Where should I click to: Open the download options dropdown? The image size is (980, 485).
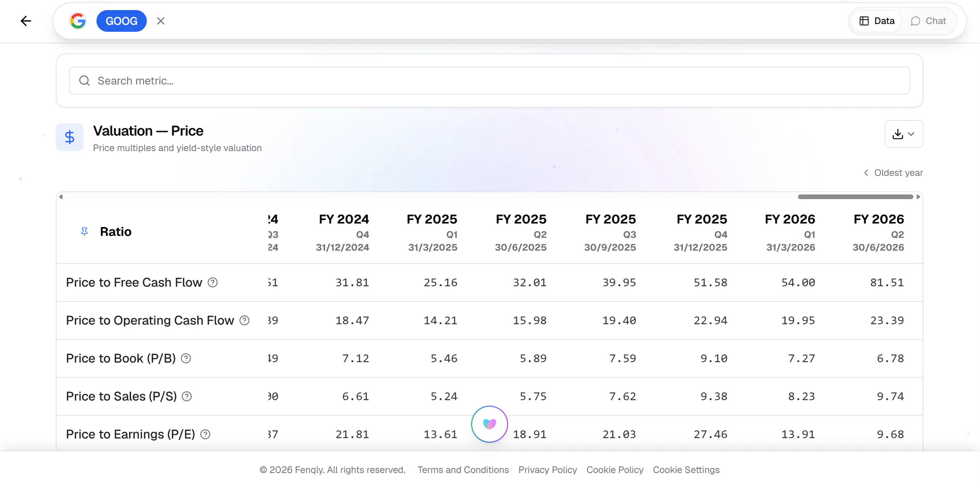click(x=904, y=134)
